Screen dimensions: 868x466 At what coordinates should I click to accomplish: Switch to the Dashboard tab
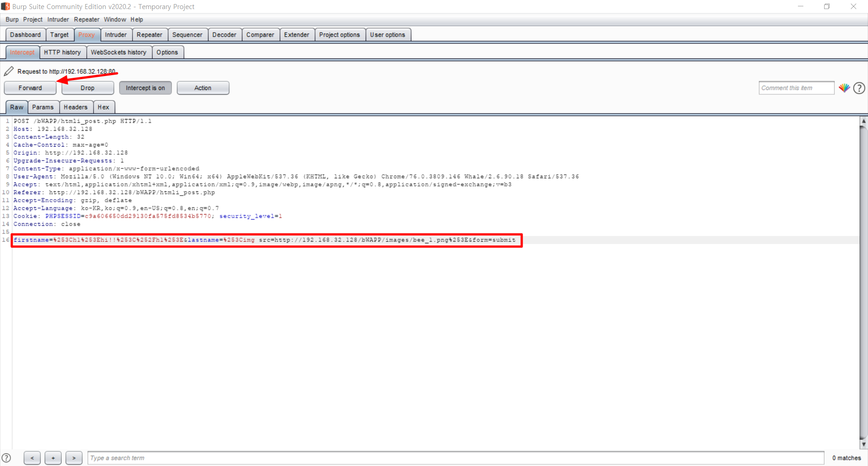(25, 35)
